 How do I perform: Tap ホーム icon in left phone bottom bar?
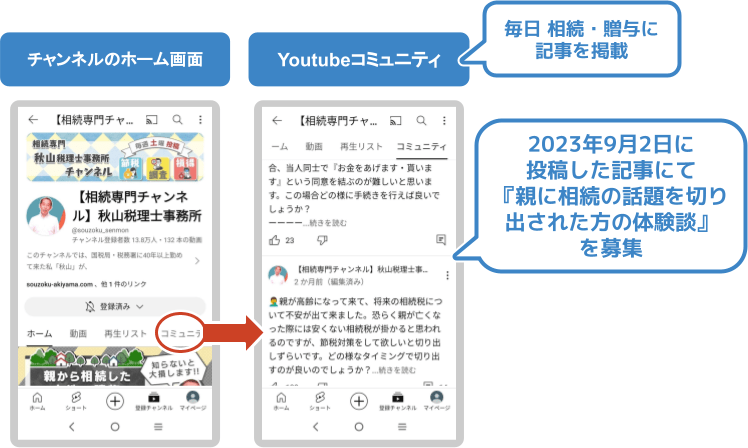pos(37,401)
